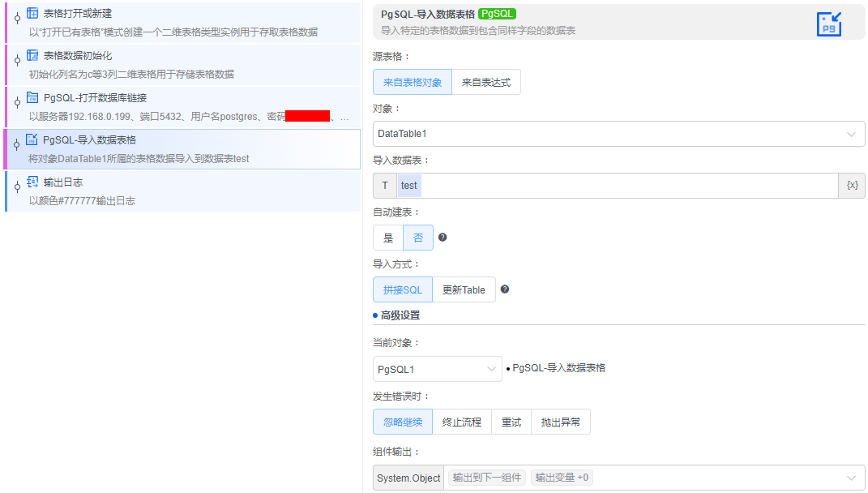Select 更新Table import mode

[464, 289]
